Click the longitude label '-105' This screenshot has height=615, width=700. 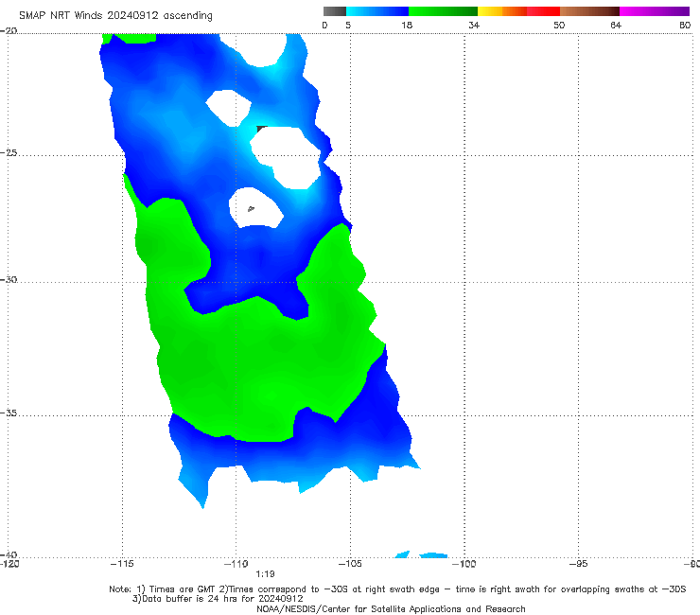point(350,564)
